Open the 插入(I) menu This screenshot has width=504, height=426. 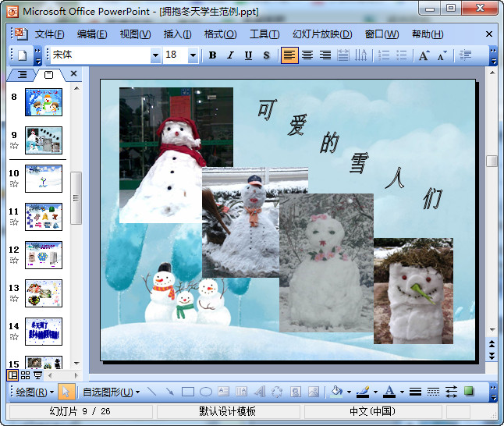(177, 34)
